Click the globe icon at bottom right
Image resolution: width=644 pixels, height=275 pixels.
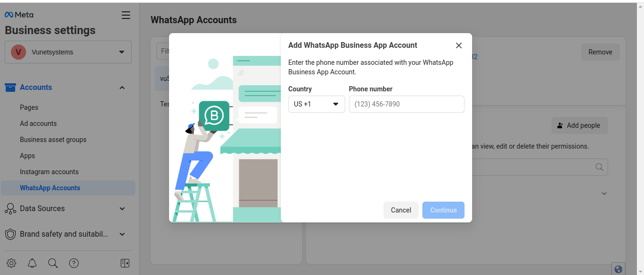click(x=618, y=269)
